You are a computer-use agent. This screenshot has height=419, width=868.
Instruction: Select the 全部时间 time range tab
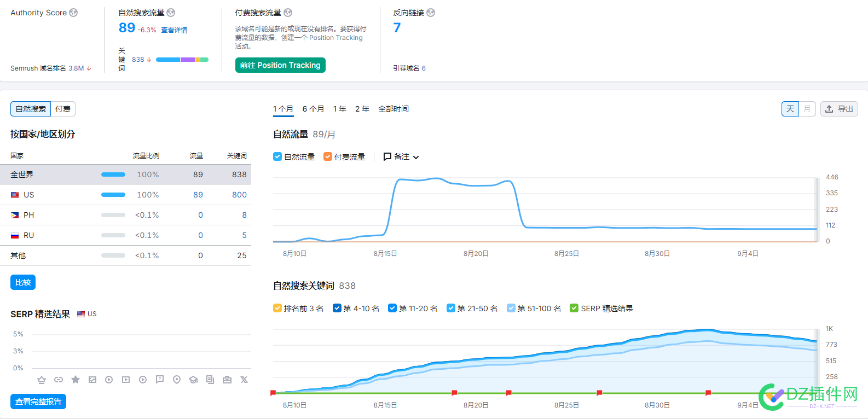tap(394, 109)
